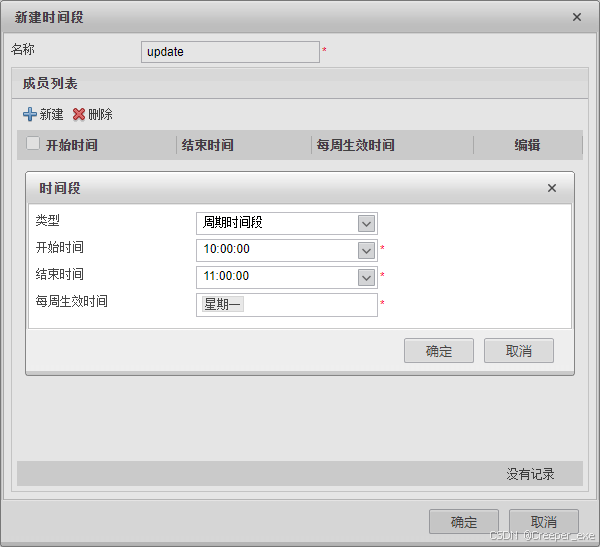
Task: Click the 成员列表 panel header
Action: click(x=300, y=83)
